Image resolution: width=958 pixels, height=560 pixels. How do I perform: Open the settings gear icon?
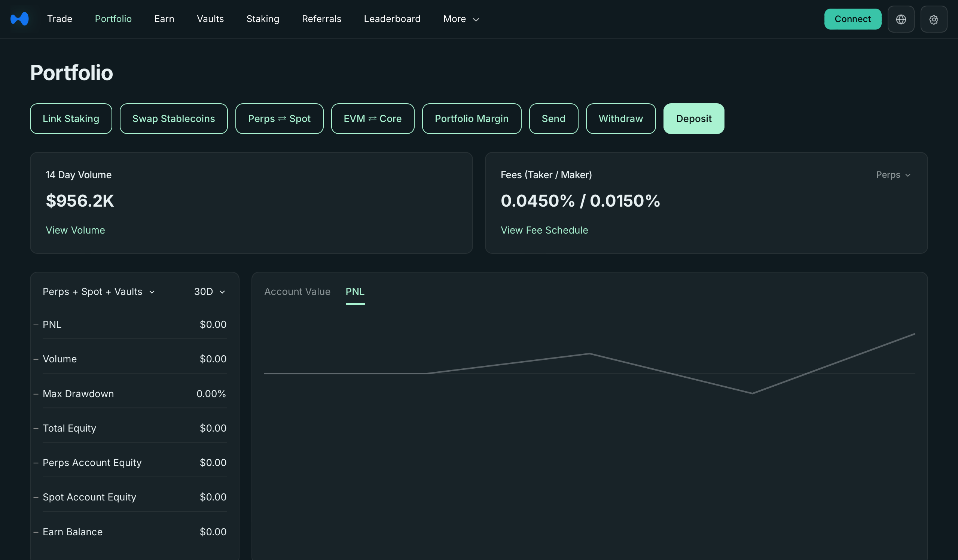pos(933,19)
